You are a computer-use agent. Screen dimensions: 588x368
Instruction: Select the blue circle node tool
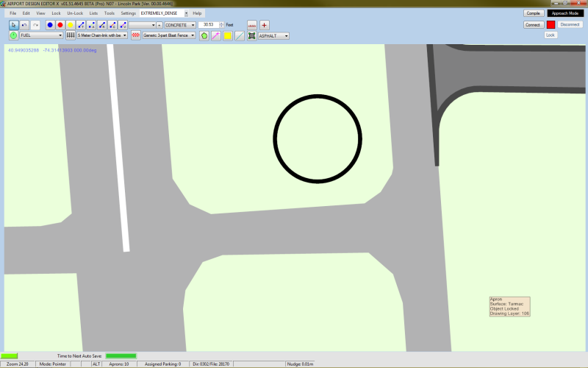(x=50, y=25)
